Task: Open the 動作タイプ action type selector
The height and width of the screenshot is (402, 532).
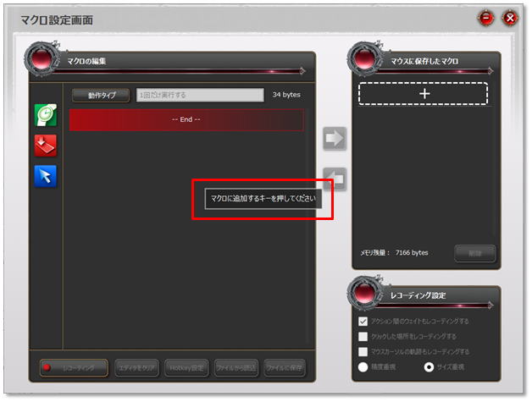Action: point(100,96)
